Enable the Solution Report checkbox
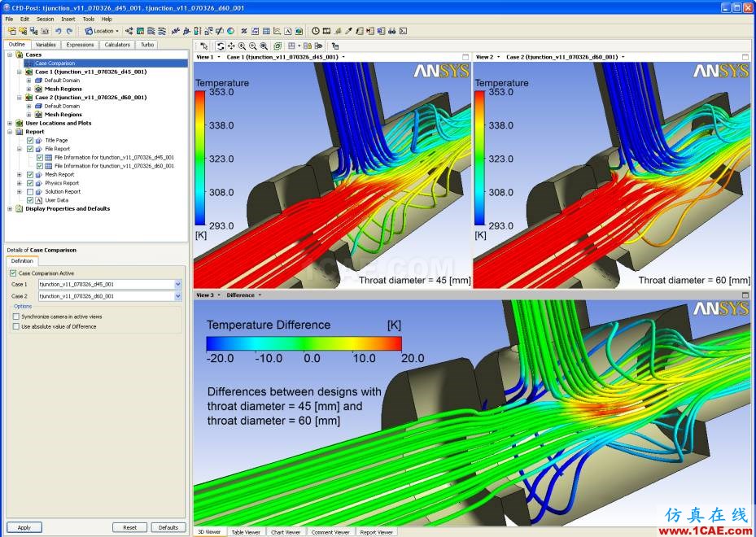The height and width of the screenshot is (537, 756). [30, 192]
